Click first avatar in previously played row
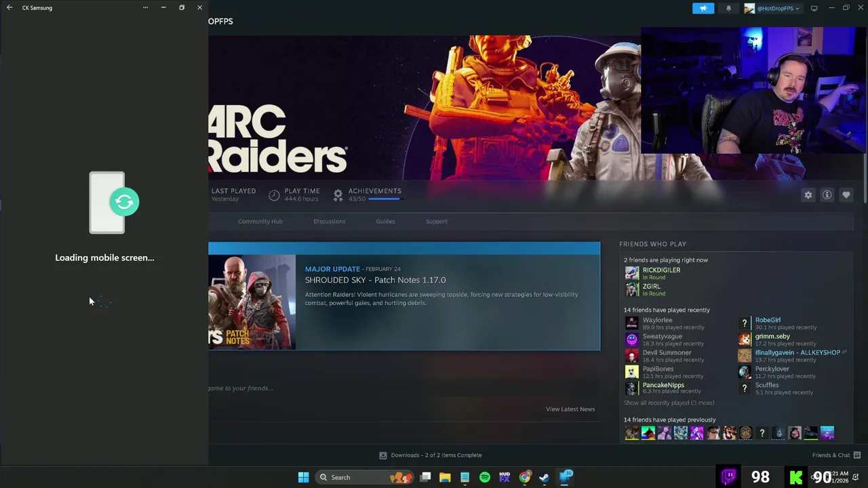 point(631,433)
